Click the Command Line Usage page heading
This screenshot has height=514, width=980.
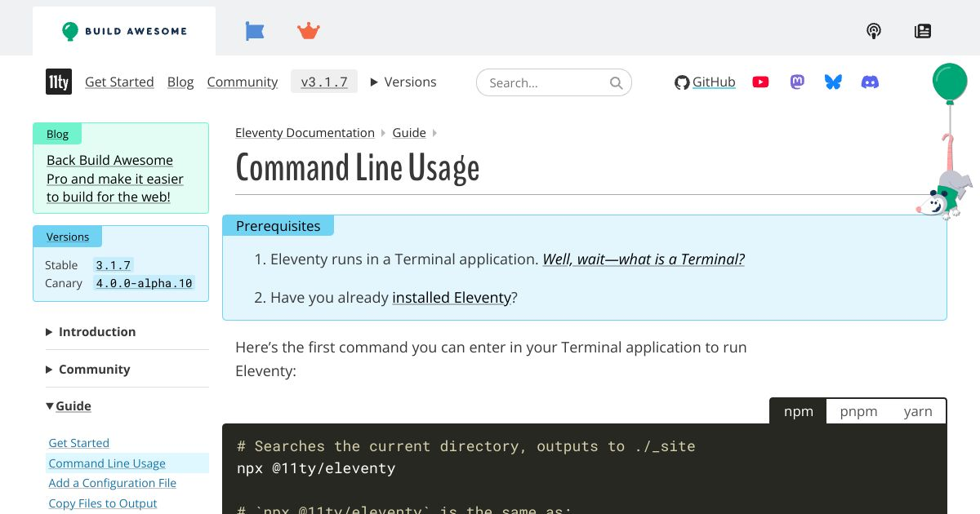point(358,168)
